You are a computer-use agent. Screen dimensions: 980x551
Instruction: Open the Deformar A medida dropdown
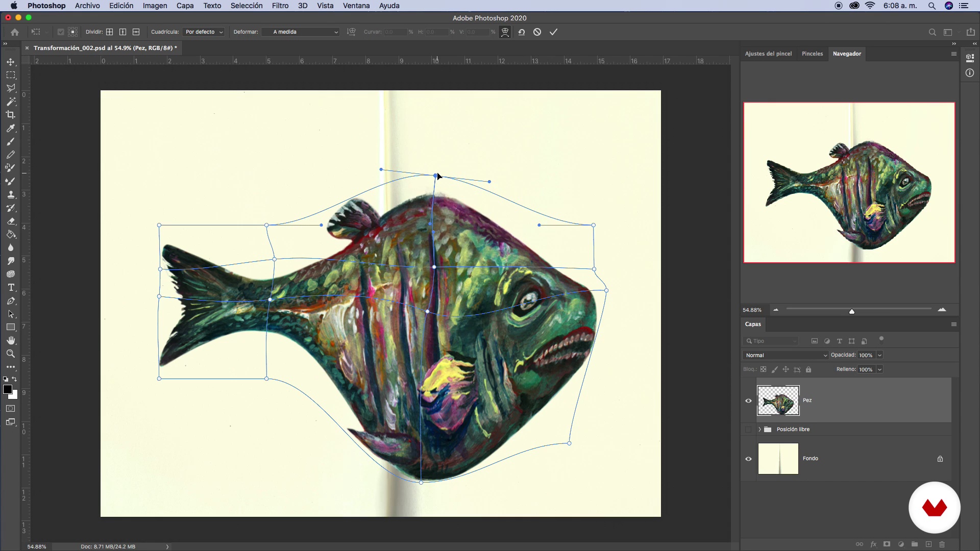coord(301,32)
